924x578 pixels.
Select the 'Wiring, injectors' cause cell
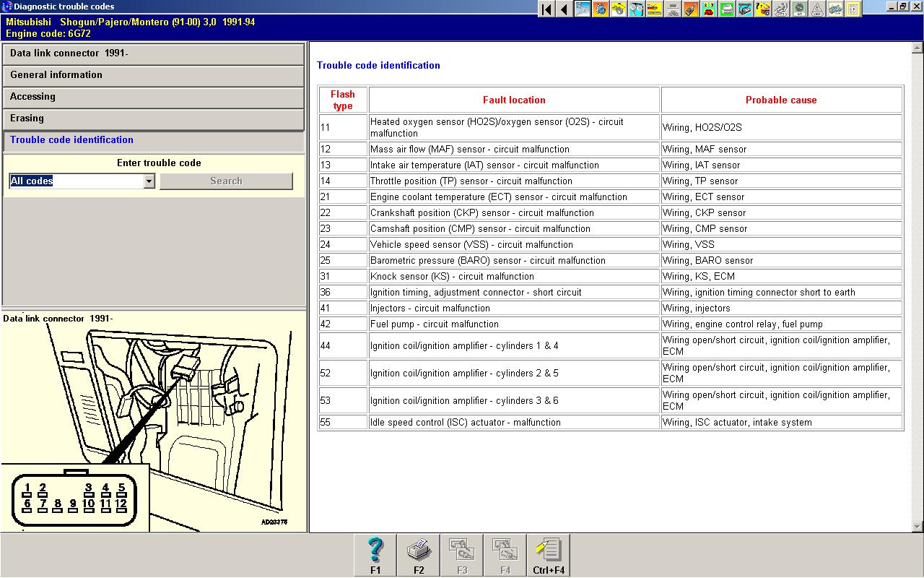point(781,308)
